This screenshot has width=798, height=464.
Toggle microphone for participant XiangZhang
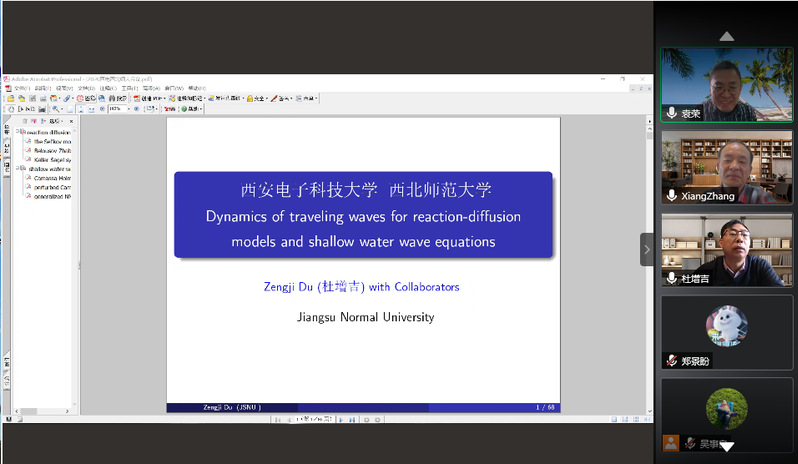(x=672, y=196)
